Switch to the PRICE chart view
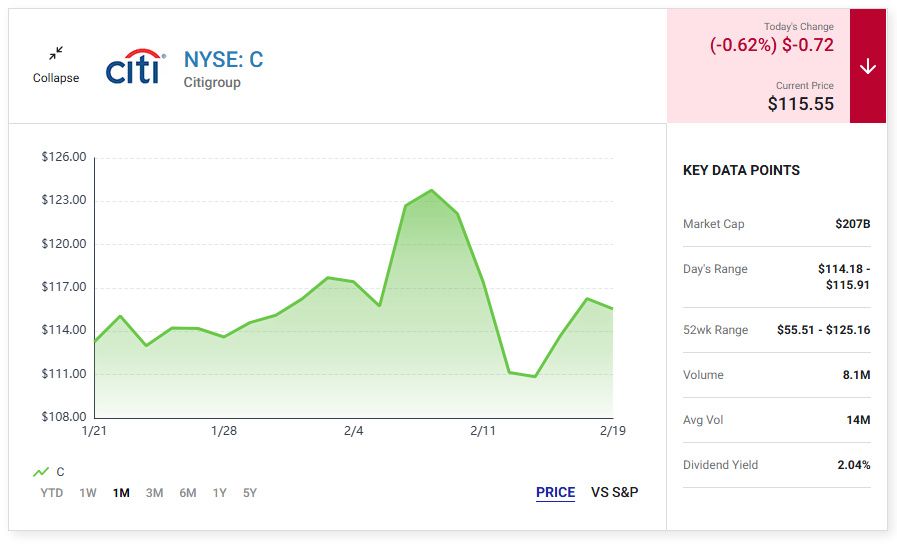The image size is (897, 545). [x=555, y=492]
